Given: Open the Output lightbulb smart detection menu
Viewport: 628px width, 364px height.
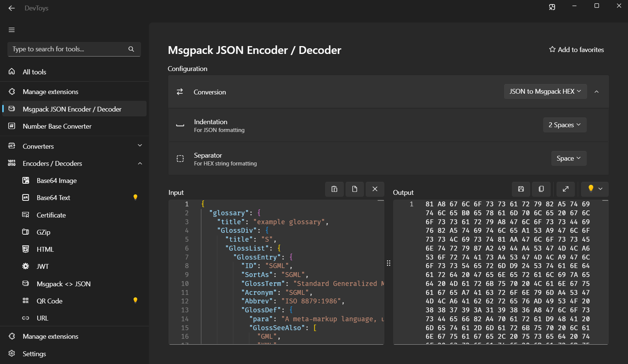Looking at the screenshot, I should point(595,189).
